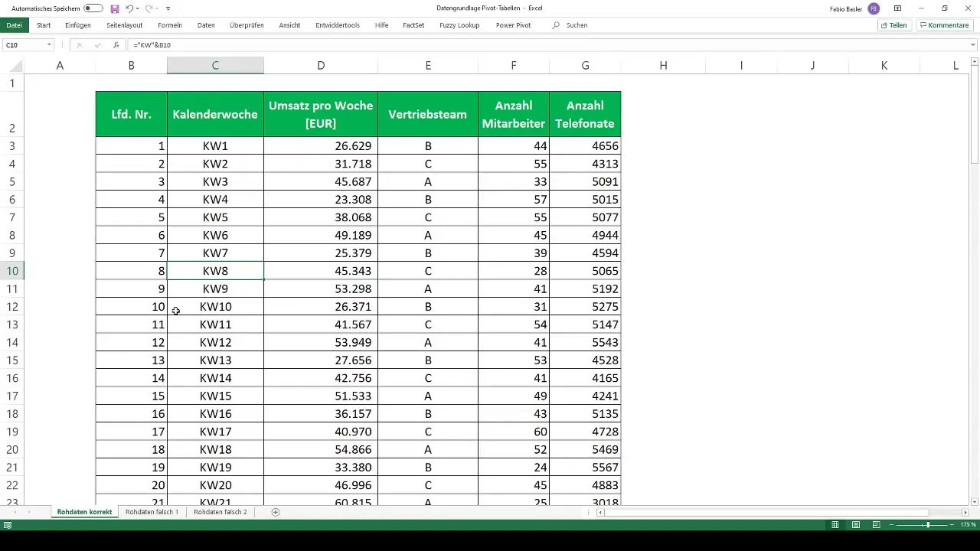Expand the formula bar chevron
This screenshot has width=980, height=551.
(973, 45)
